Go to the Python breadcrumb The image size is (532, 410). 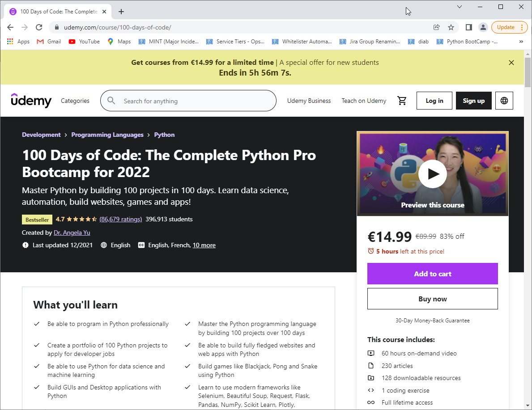click(x=164, y=135)
